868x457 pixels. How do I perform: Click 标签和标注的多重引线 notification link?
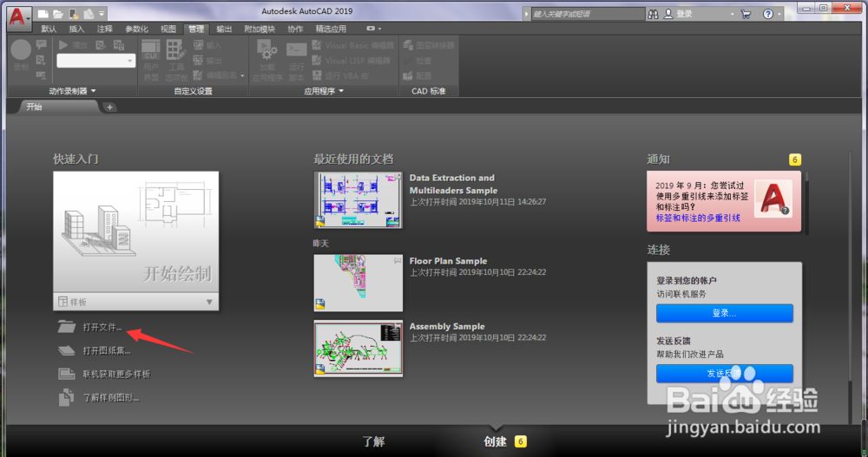click(x=698, y=218)
